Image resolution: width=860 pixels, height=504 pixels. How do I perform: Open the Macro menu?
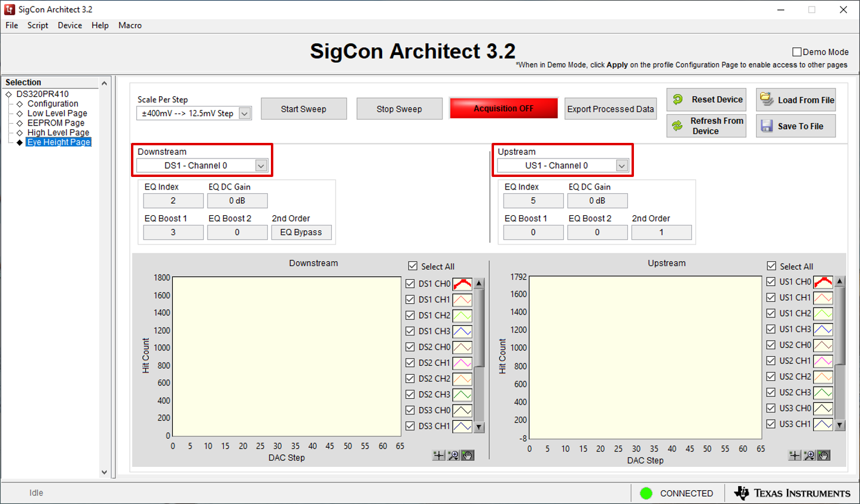tap(130, 26)
